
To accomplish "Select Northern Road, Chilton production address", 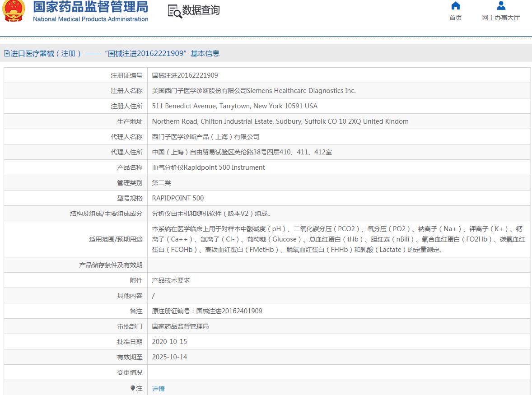I will click(x=280, y=121).
